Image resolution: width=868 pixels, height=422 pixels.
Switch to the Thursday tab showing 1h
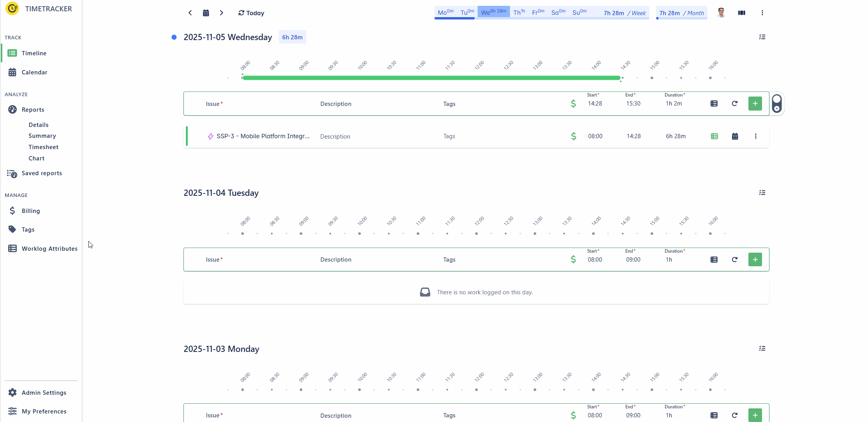coord(519,12)
